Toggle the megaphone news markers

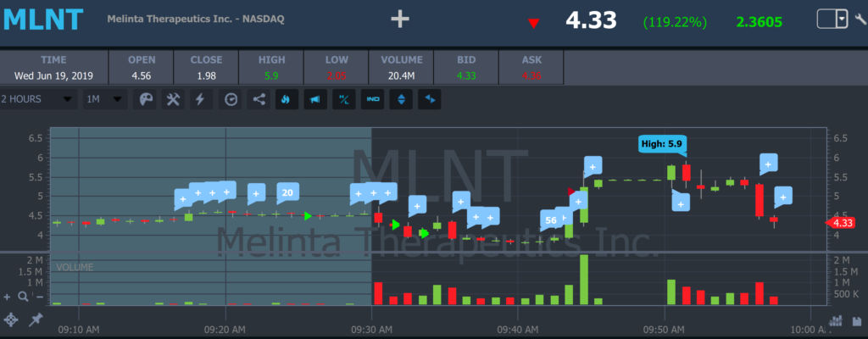(x=314, y=99)
